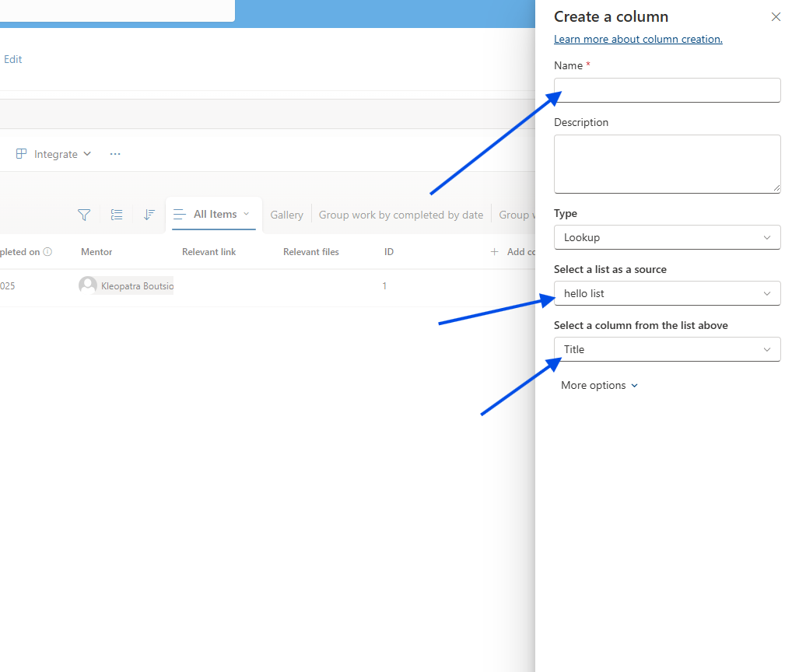
Task: Click the sort icon in toolbar
Action: pyautogui.click(x=149, y=215)
